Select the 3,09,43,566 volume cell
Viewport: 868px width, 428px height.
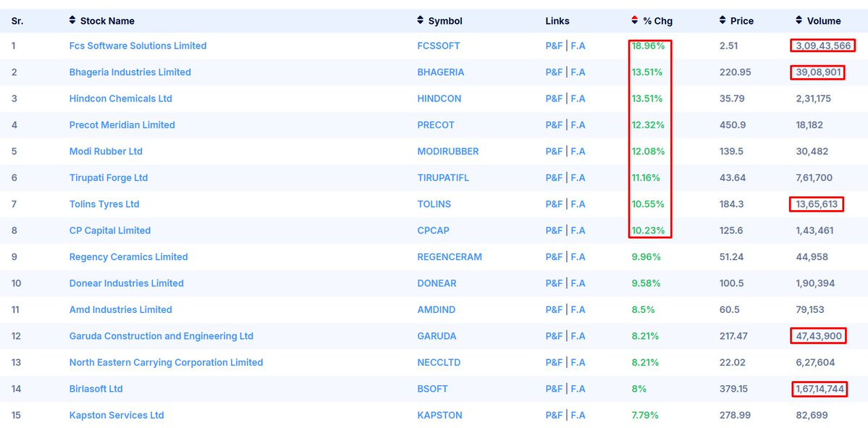(823, 46)
